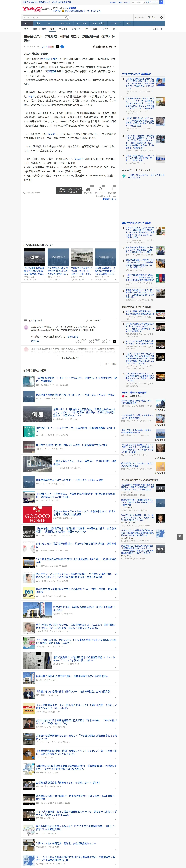Select the エキスパート tab

click(x=64, y=24)
